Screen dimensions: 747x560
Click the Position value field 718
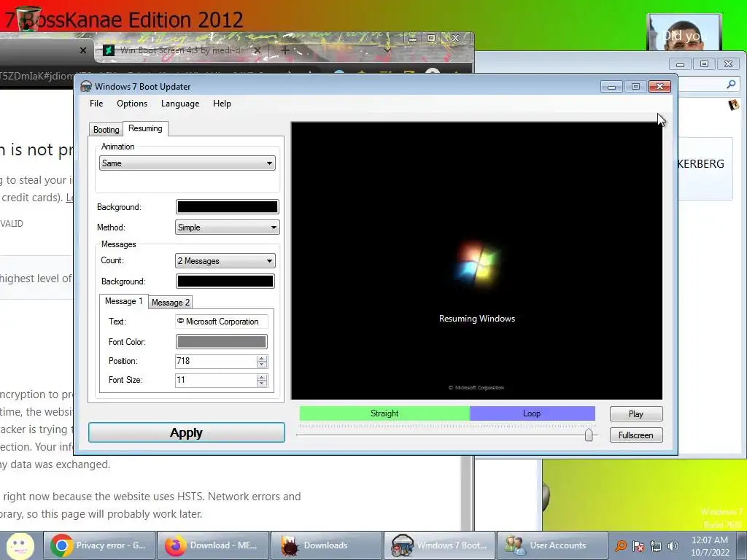point(216,361)
